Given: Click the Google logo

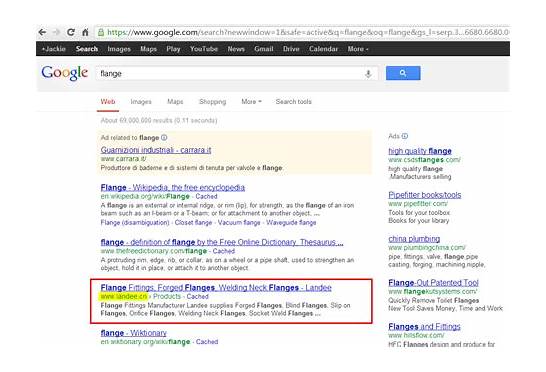Looking at the screenshot, I should 64,73.
